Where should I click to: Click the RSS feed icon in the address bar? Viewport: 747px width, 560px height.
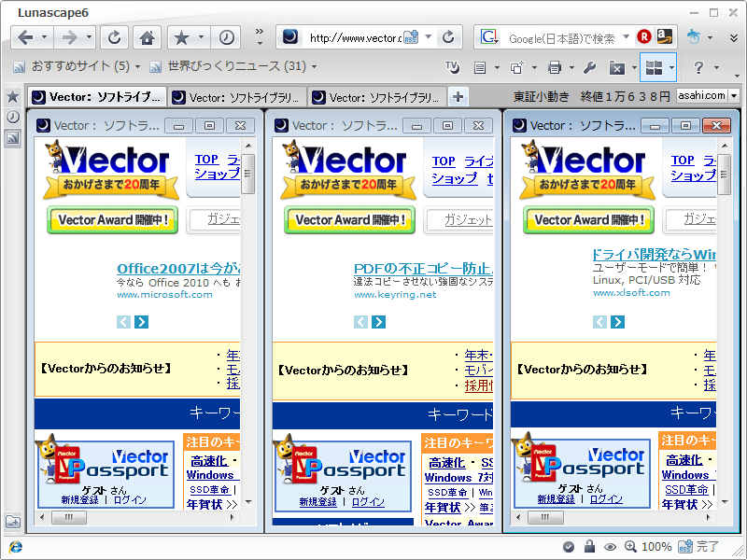point(411,37)
